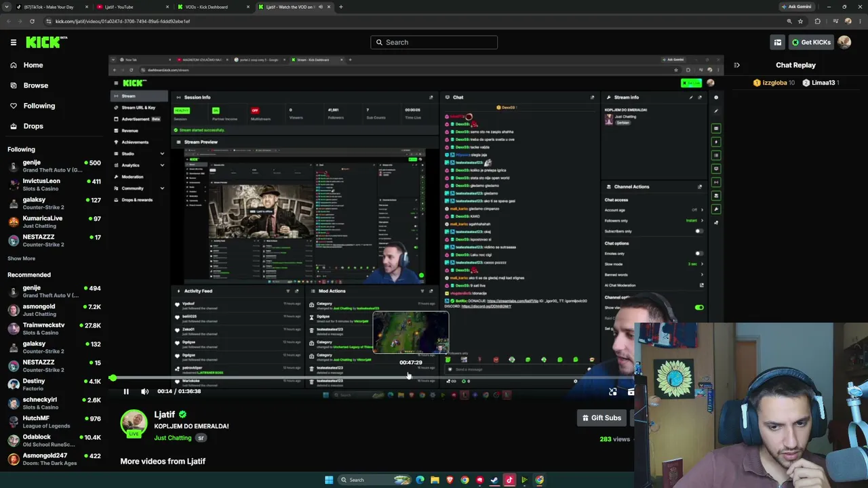This screenshot has height=488, width=868.
Task: Switch to Ljatif - YouTube tab
Action: (x=133, y=7)
